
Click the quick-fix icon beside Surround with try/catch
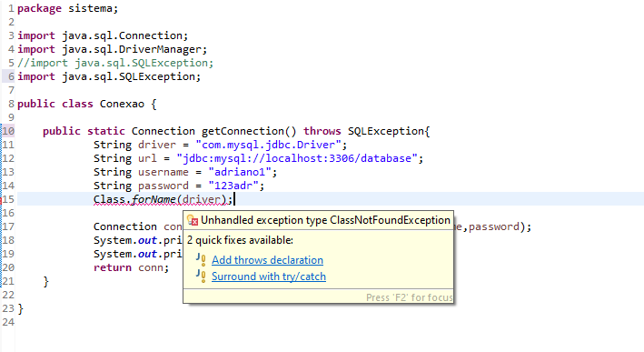[201, 276]
